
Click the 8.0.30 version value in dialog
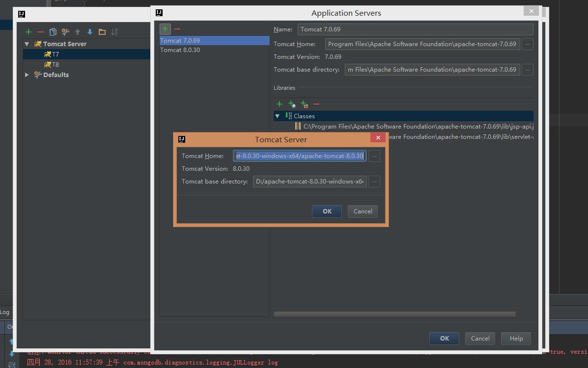click(x=241, y=169)
